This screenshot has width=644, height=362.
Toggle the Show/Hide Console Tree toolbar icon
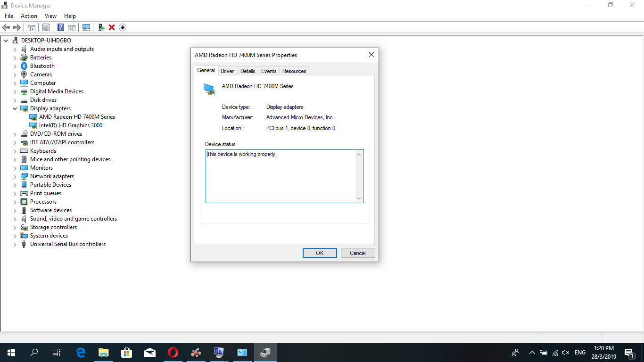(32, 27)
